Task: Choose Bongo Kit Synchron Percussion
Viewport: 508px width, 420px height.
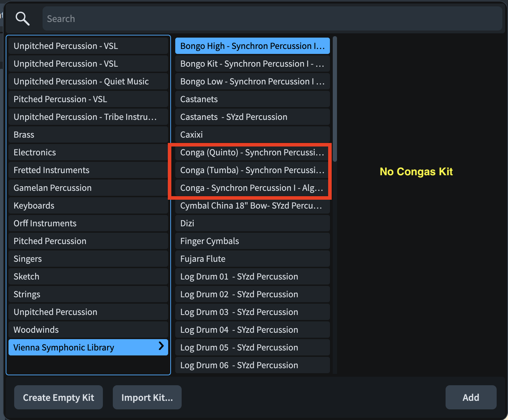Action: 252,64
